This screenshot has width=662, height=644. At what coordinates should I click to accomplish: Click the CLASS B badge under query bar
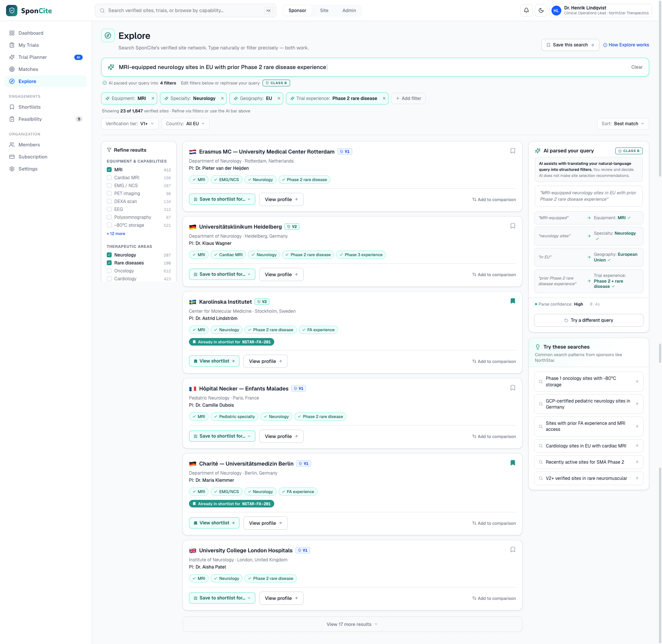[x=276, y=83]
